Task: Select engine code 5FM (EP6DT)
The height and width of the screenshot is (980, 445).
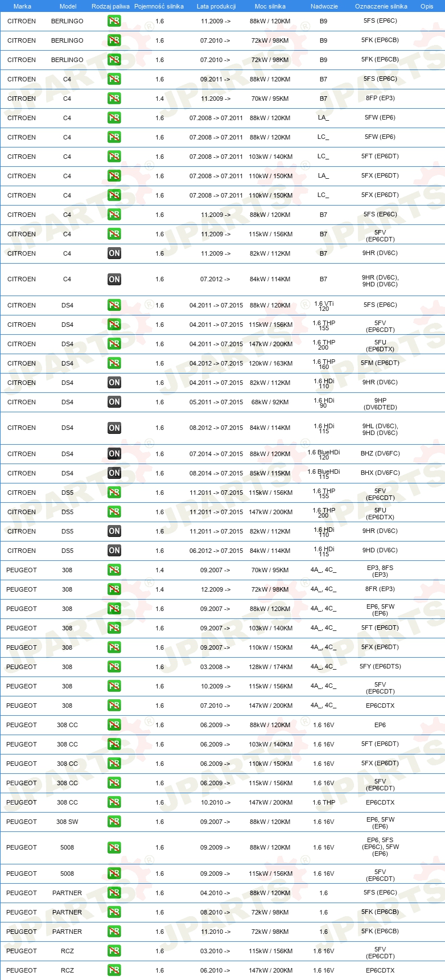Action: click(380, 363)
